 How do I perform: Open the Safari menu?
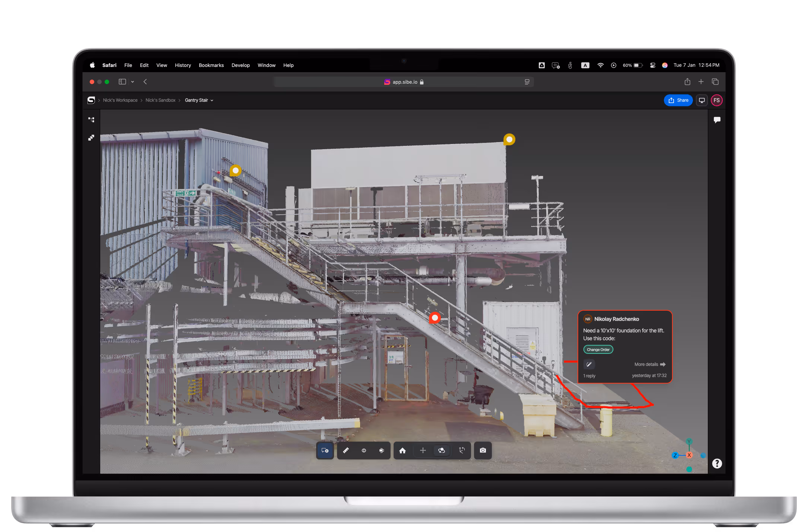click(109, 65)
